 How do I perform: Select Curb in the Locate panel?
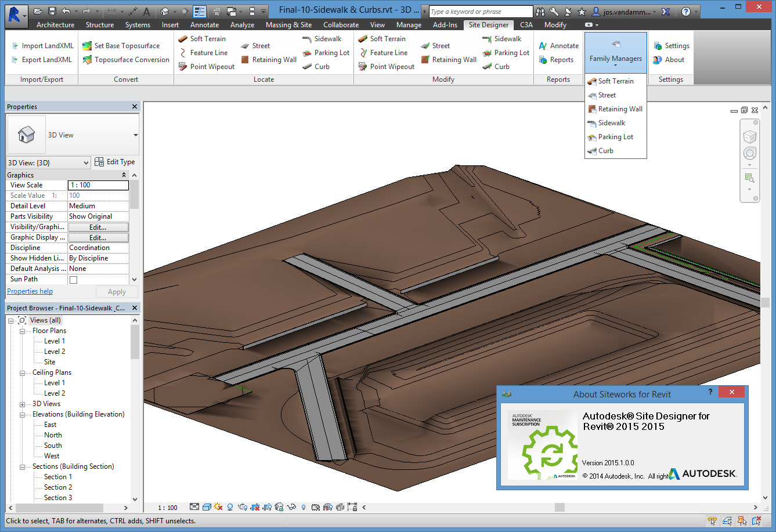pos(316,67)
